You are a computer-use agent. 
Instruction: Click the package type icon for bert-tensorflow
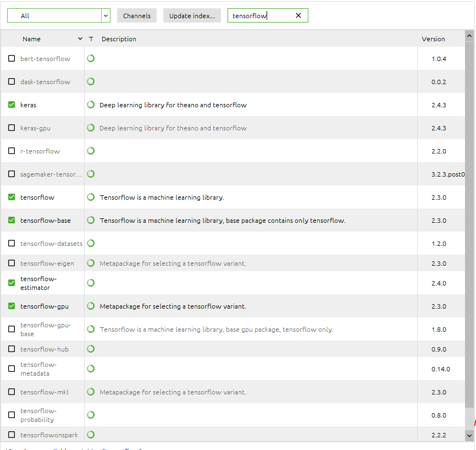(x=91, y=58)
